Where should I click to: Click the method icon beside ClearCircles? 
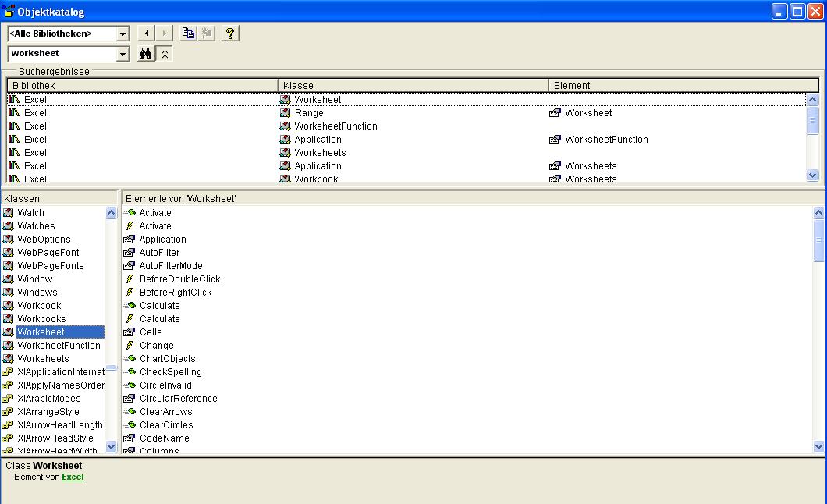pyautogui.click(x=130, y=425)
